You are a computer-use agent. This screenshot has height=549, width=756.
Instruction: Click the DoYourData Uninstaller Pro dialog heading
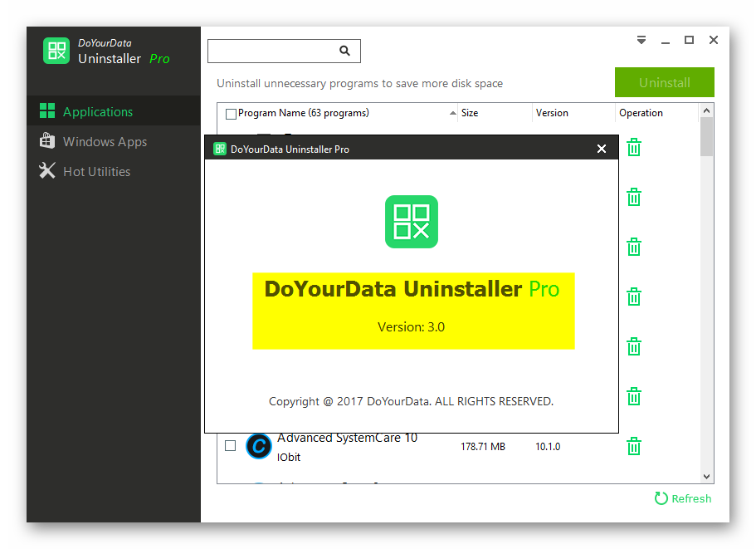click(412, 289)
